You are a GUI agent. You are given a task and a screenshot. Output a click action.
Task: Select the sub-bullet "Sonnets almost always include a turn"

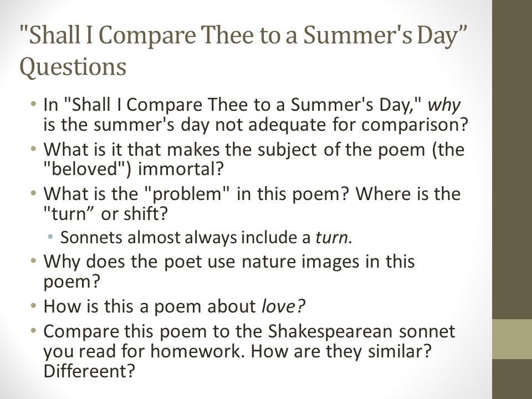point(206,237)
